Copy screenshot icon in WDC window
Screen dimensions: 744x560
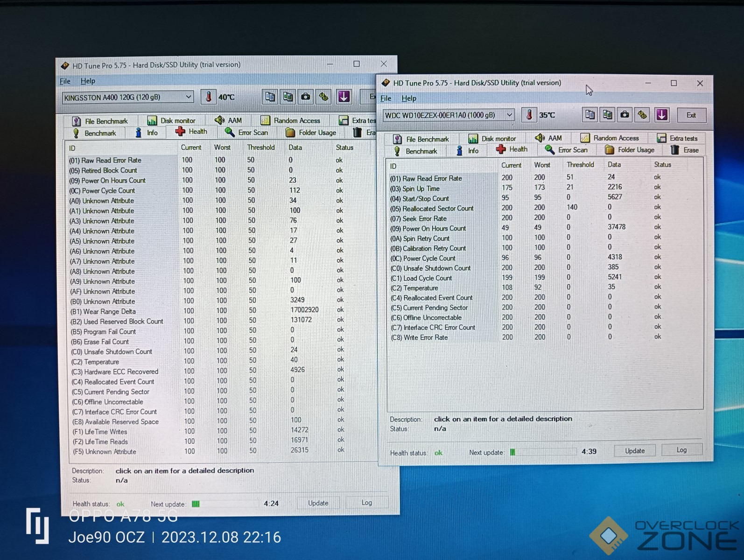click(607, 115)
